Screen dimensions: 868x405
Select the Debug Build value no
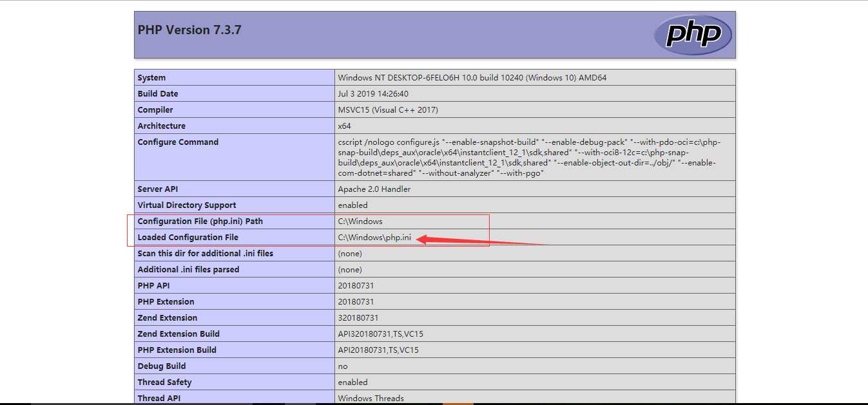click(x=343, y=366)
